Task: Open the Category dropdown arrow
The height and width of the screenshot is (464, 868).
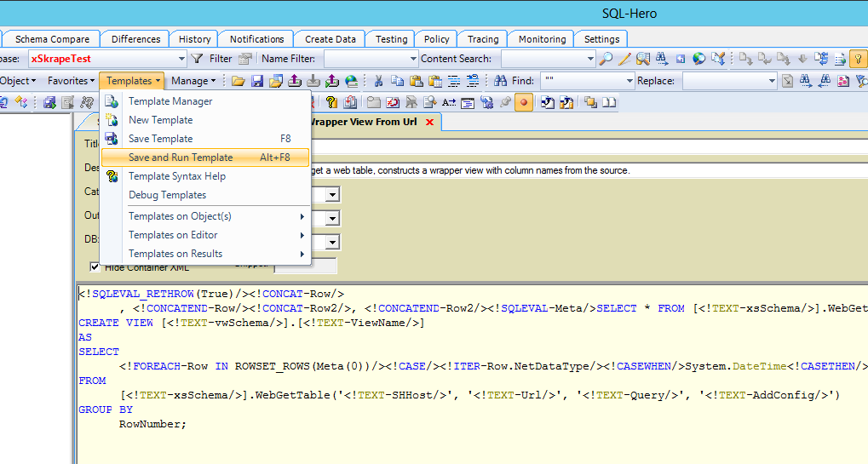Action: pos(332,195)
